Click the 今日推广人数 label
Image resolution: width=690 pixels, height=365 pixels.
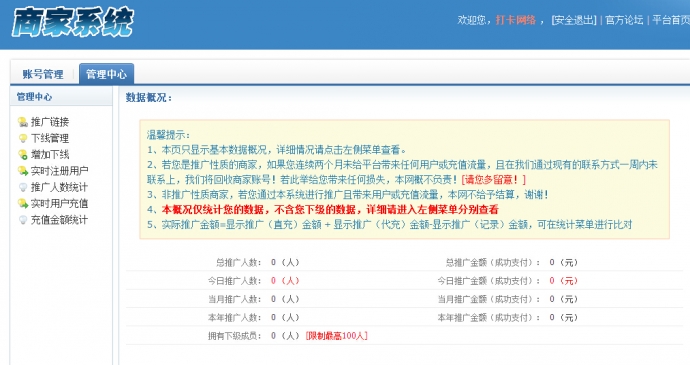click(x=235, y=281)
